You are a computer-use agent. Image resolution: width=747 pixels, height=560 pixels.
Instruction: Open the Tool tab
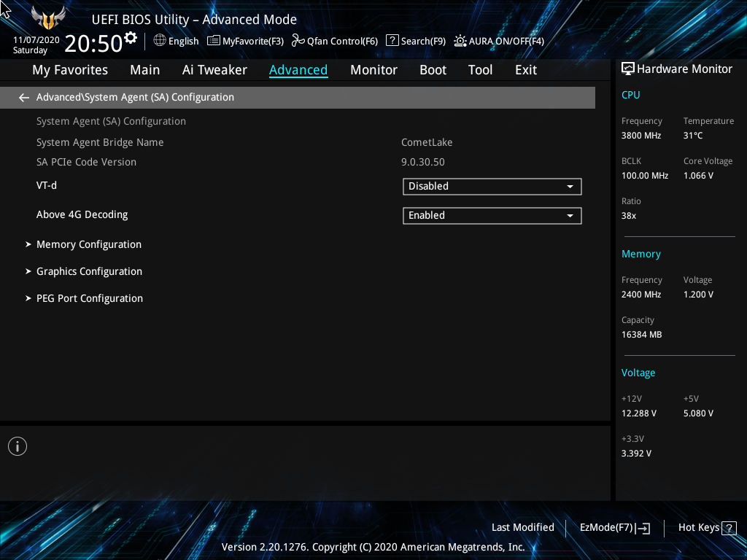tap(480, 70)
